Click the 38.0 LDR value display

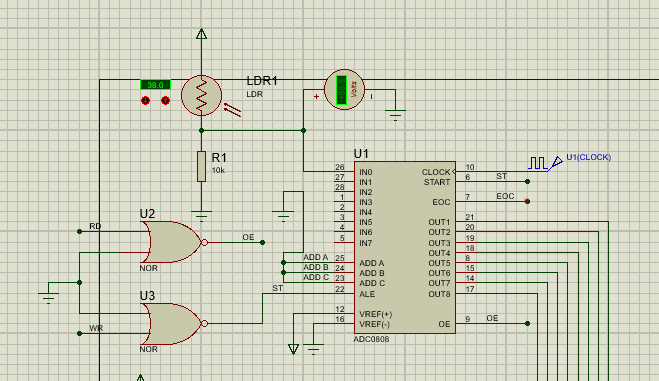(x=155, y=85)
